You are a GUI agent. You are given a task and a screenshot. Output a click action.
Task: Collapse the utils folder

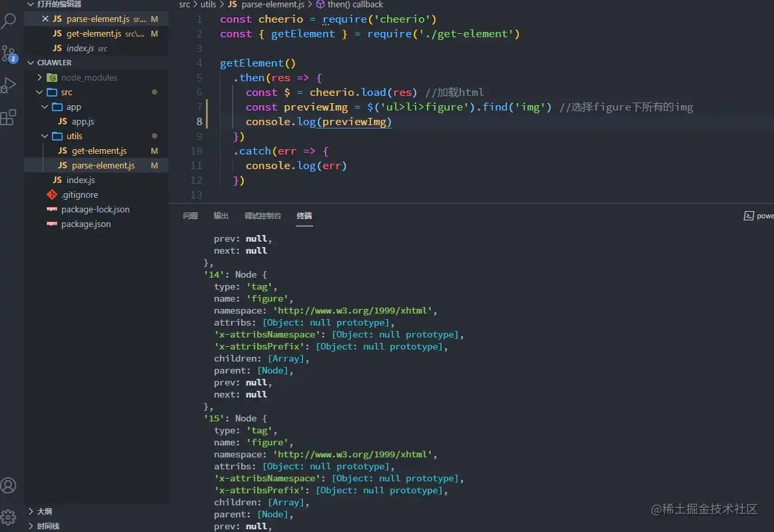pyautogui.click(x=45, y=136)
